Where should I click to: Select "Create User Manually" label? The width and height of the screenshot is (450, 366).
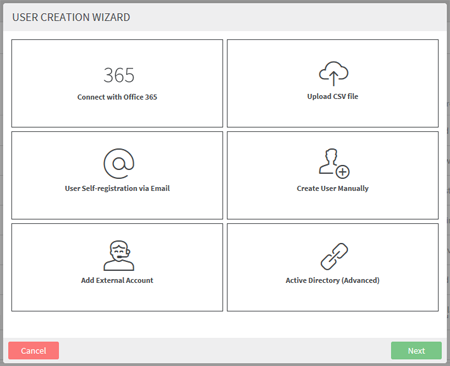pos(333,188)
